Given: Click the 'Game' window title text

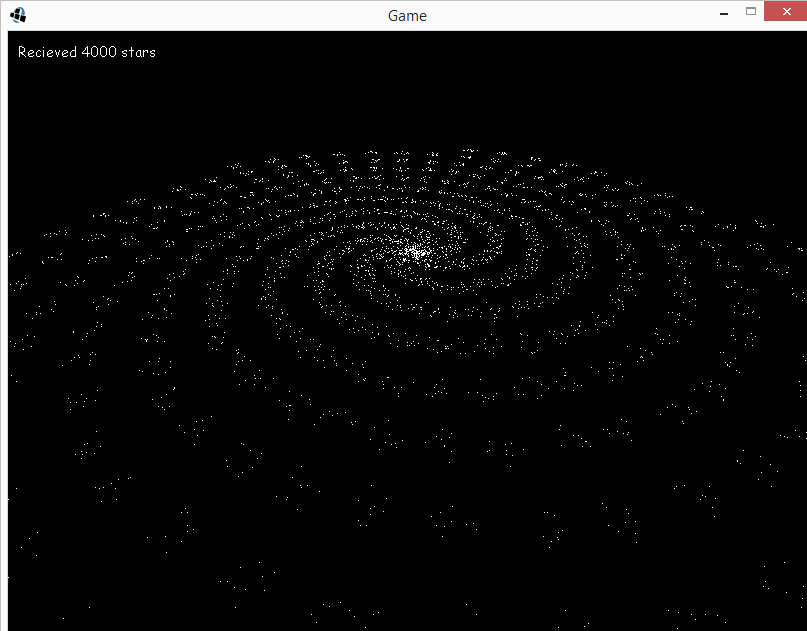Looking at the screenshot, I should 407,16.
